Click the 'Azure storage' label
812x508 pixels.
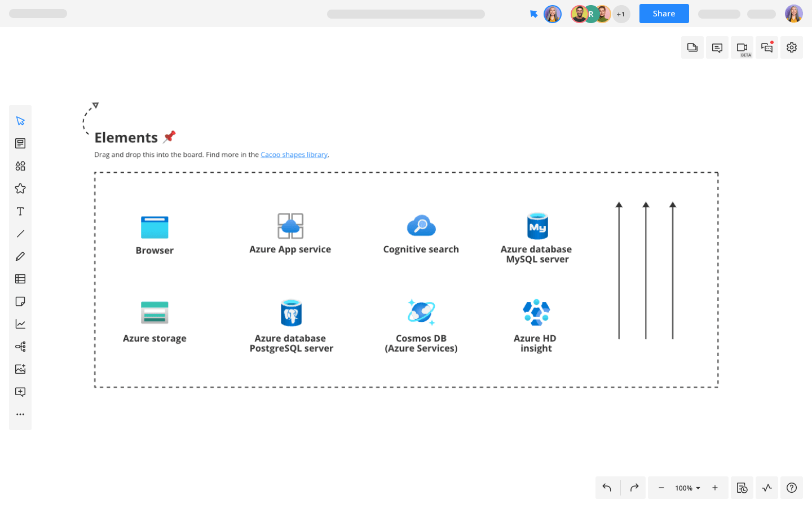click(155, 339)
